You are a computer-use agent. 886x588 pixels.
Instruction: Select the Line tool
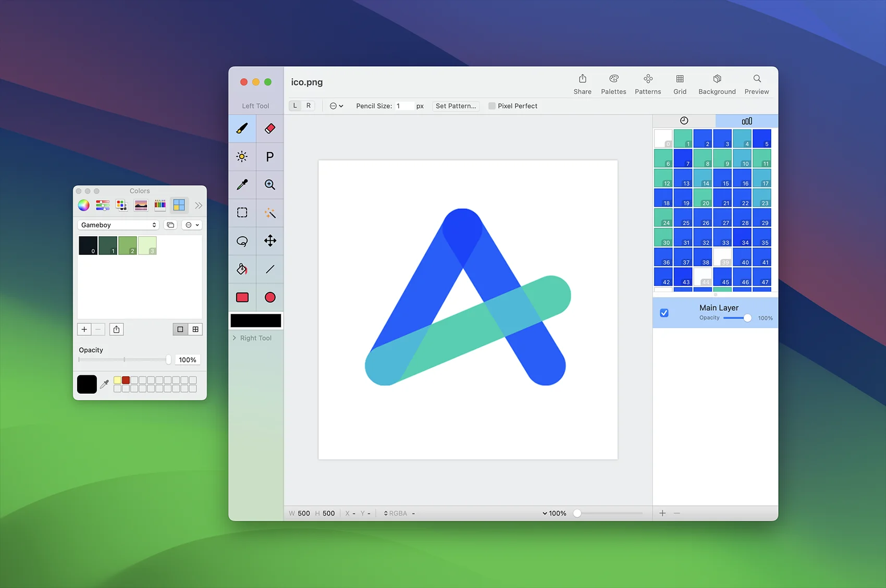click(270, 269)
